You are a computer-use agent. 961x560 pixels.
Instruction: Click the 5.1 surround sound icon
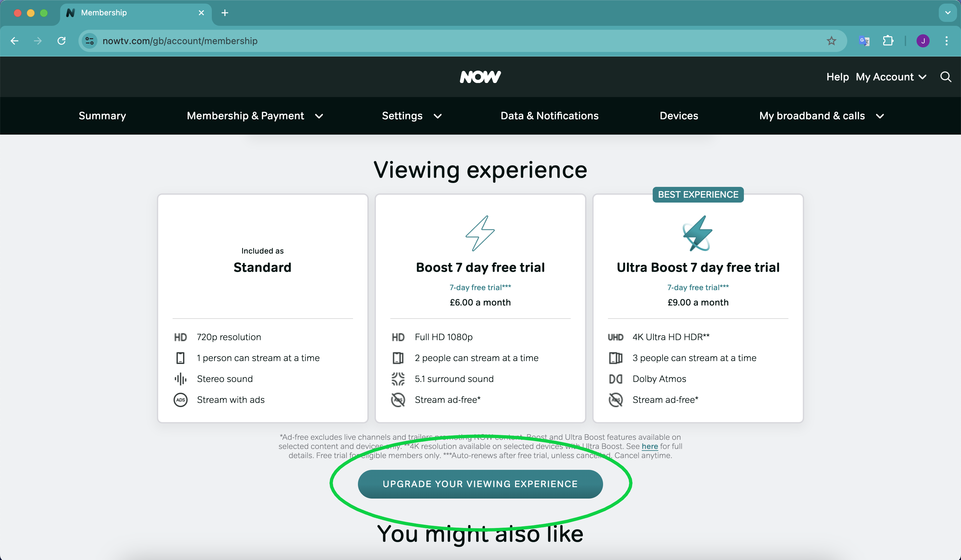click(398, 379)
